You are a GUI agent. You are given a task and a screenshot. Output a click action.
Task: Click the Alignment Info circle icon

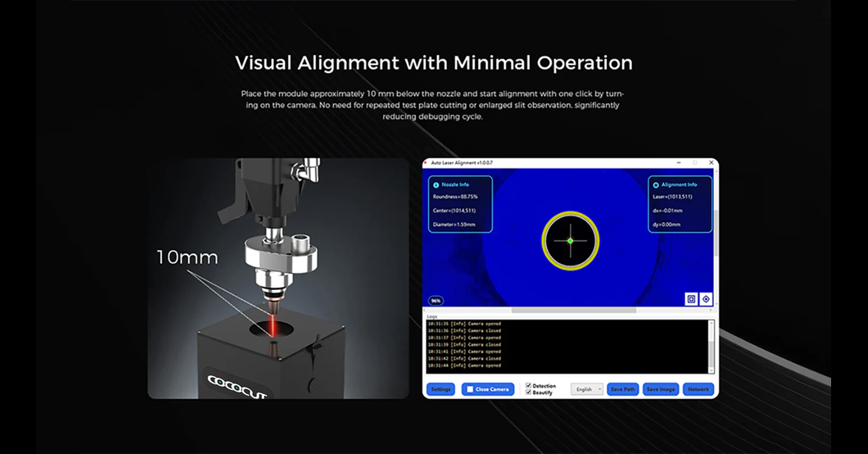click(656, 185)
